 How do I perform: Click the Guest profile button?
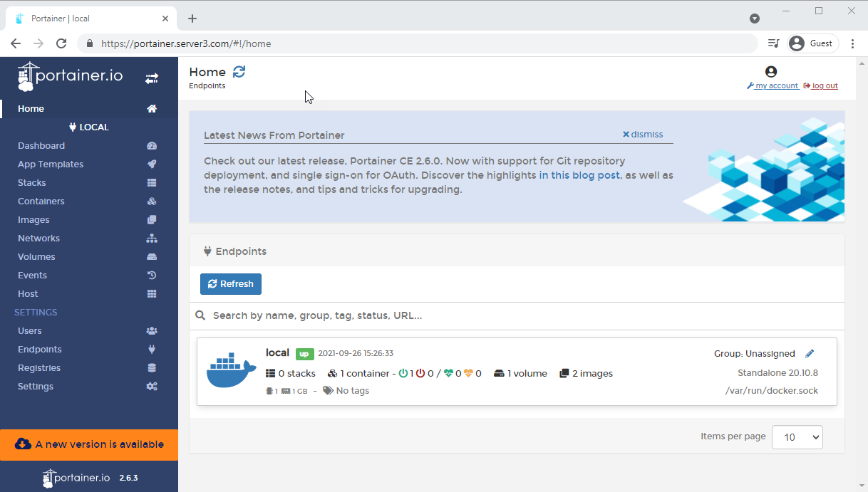pos(813,43)
